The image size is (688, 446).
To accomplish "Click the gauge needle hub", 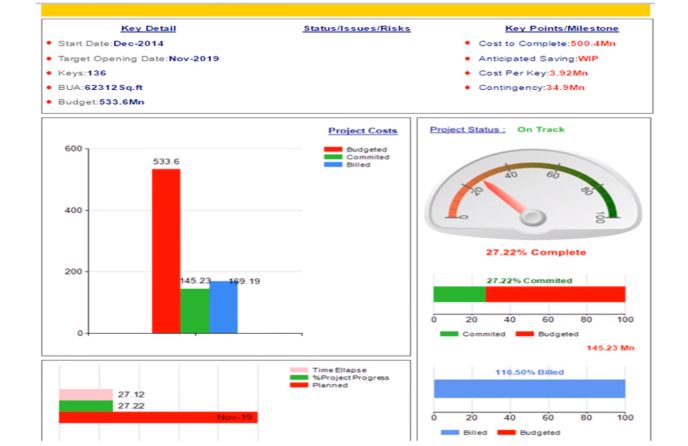I will [x=533, y=217].
